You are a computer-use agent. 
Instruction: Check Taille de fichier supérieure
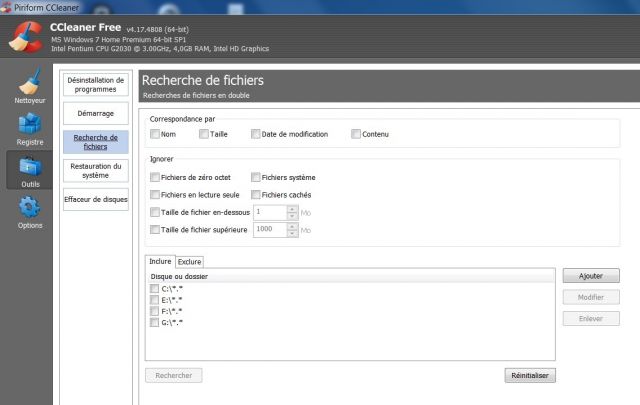(155, 229)
